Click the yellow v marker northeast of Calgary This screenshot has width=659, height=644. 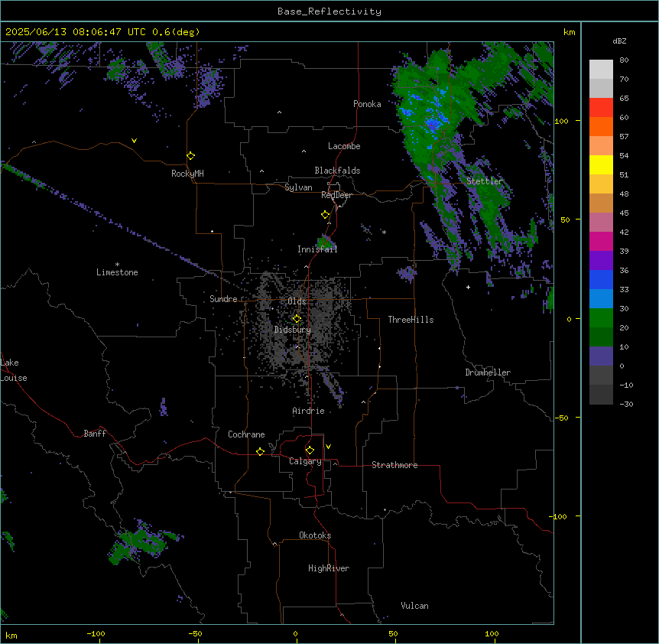328,447
